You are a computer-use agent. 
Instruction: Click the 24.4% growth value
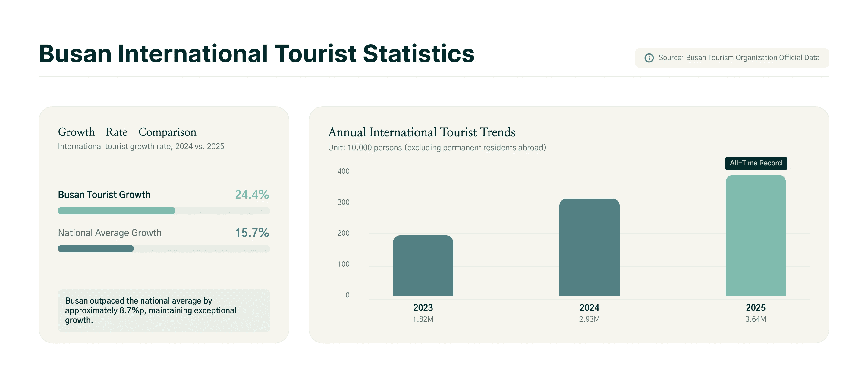point(252,195)
